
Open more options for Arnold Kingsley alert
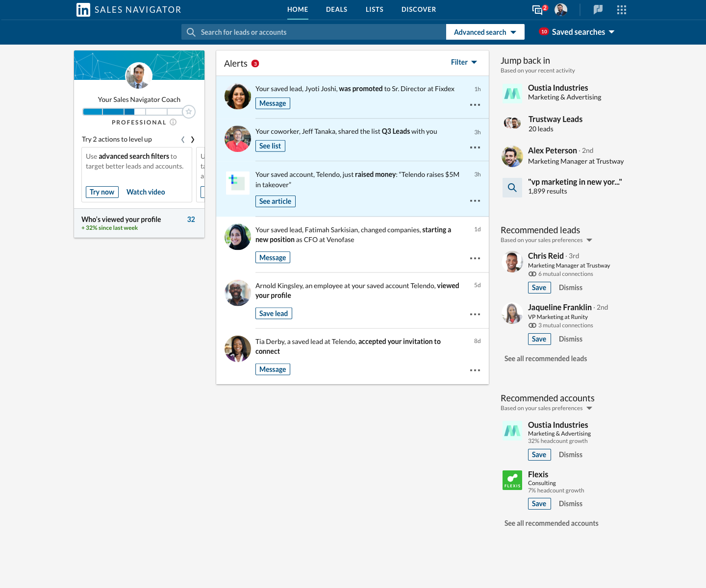(475, 314)
